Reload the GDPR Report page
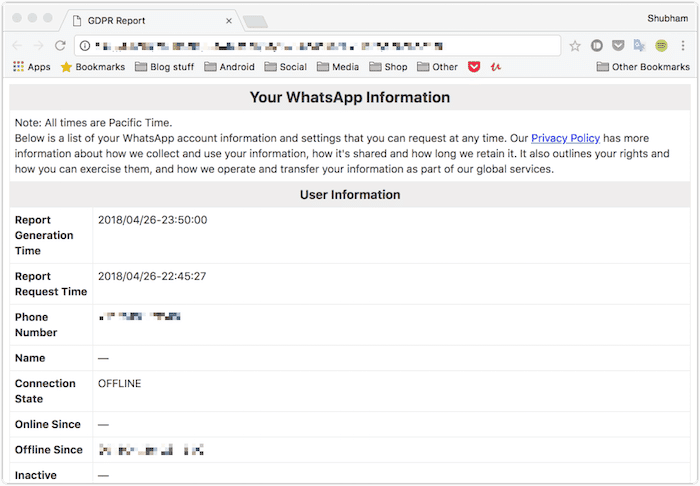 60,46
